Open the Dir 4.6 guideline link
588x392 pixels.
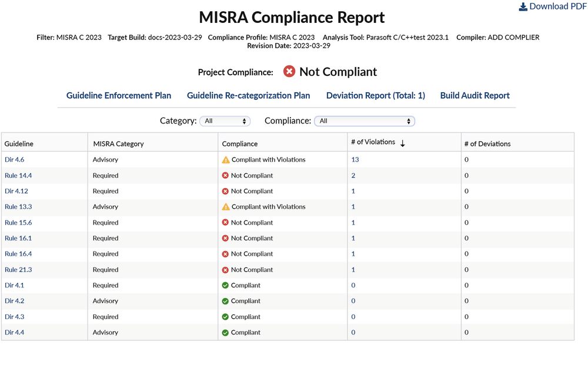point(15,160)
